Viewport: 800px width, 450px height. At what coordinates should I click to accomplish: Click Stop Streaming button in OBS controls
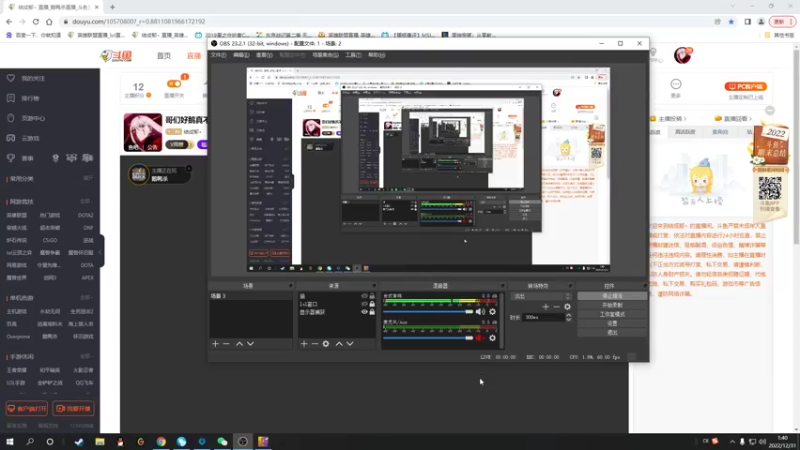click(612, 296)
